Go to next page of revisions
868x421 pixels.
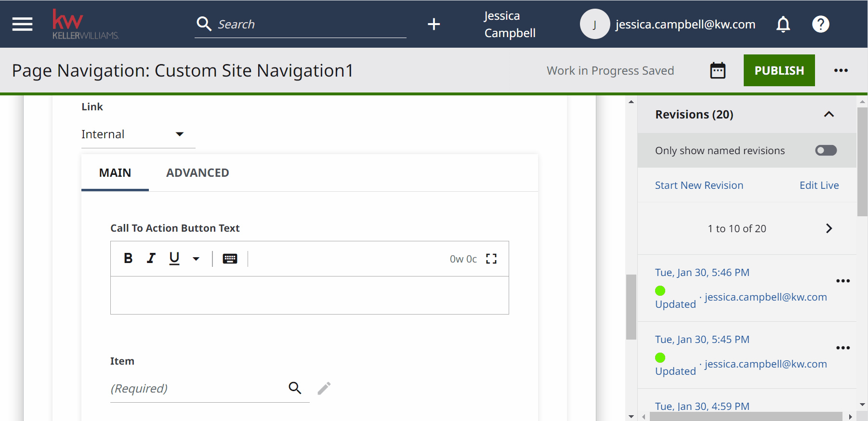click(x=829, y=228)
